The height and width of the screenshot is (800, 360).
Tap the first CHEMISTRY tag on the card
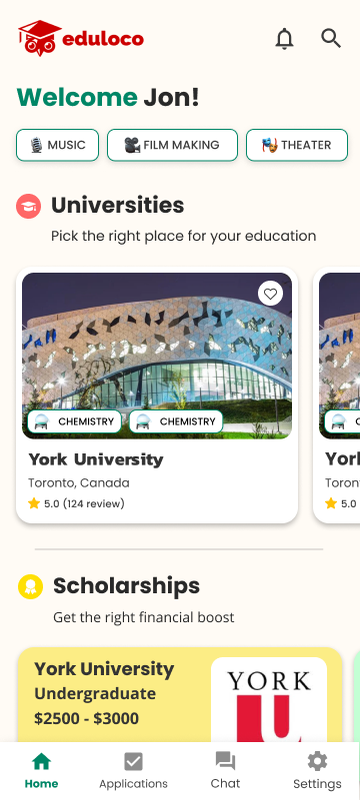click(x=74, y=422)
